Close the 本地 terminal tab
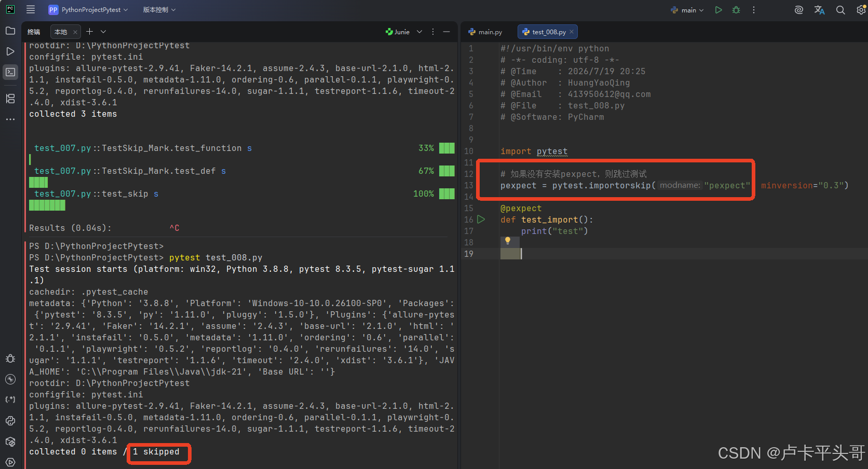Image resolution: width=868 pixels, height=469 pixels. tap(75, 32)
